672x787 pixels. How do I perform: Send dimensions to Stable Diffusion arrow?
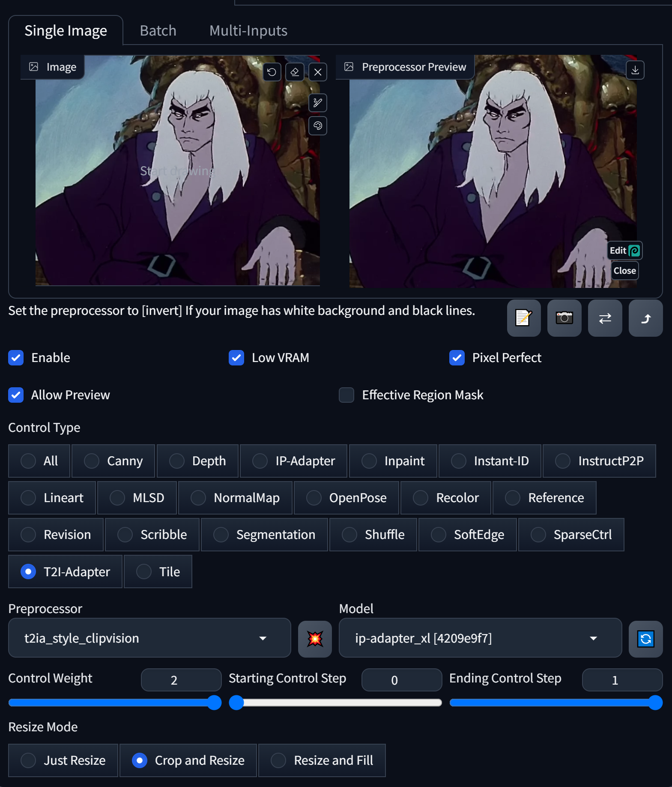pyautogui.click(x=646, y=318)
